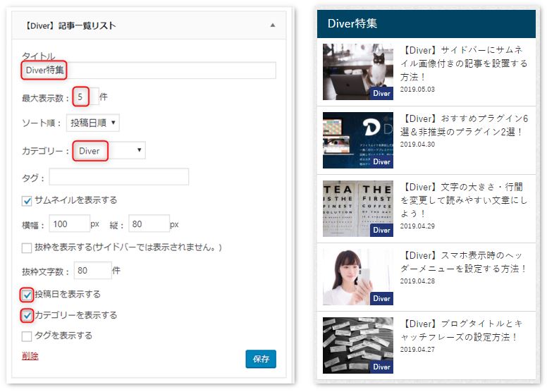Click the 横幅 field with value 100
547x392 pixels.
click(x=69, y=223)
